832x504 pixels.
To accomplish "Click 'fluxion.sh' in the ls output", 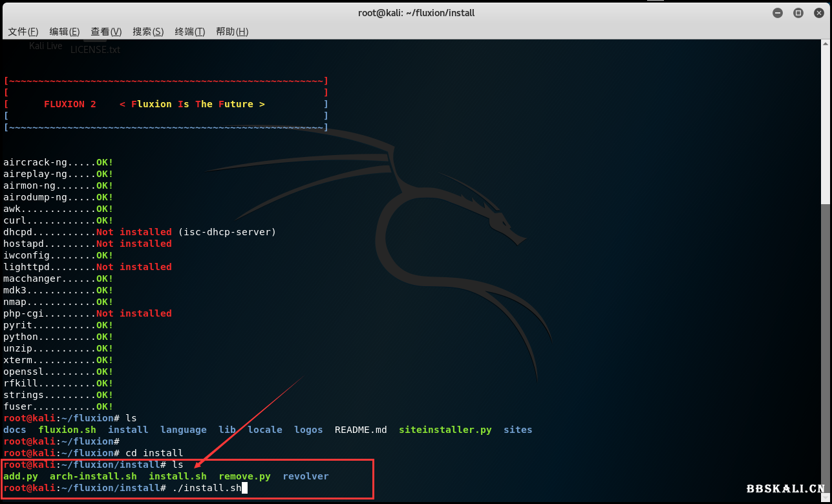I will 67,430.
